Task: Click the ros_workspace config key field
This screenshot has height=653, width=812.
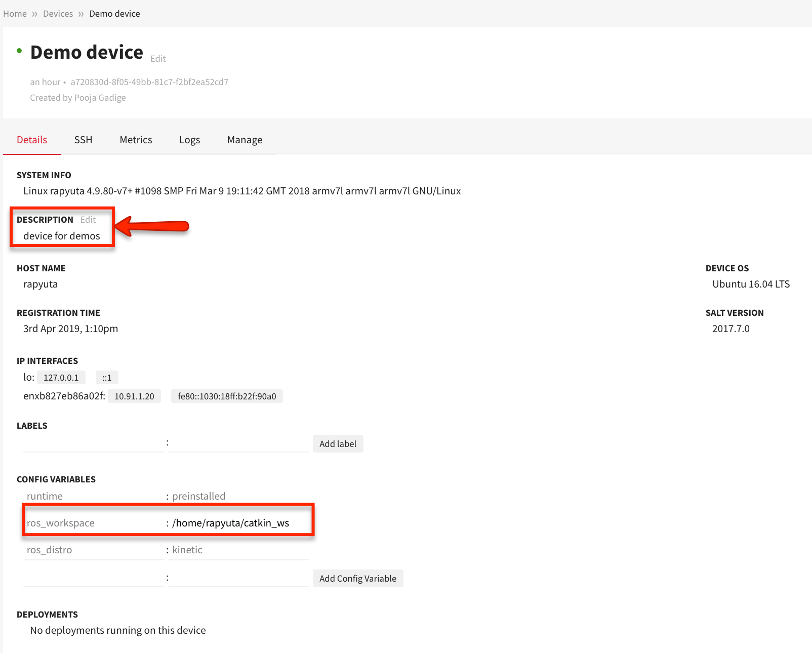Action: [x=95, y=523]
